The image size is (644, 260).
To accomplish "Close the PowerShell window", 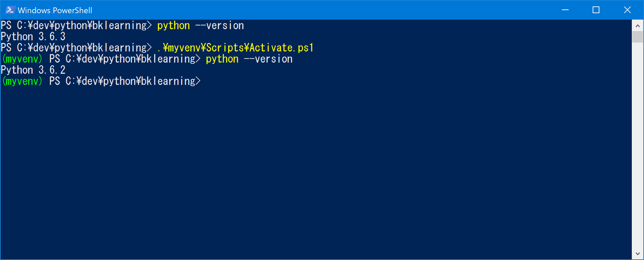I will click(x=628, y=10).
